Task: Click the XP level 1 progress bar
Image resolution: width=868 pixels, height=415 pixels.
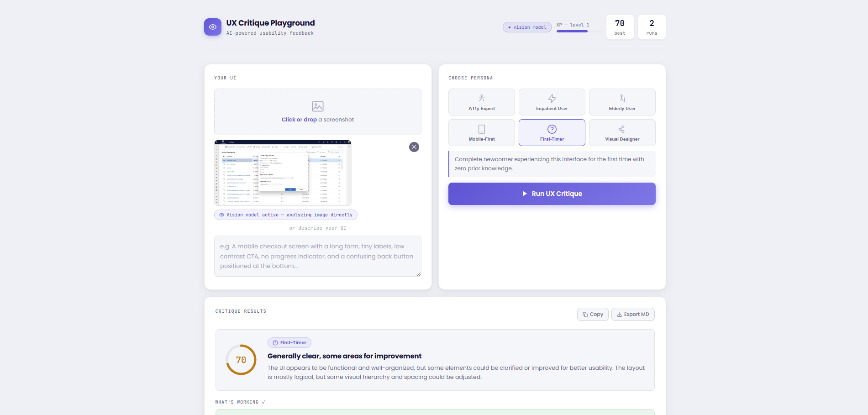Action: click(x=579, y=32)
